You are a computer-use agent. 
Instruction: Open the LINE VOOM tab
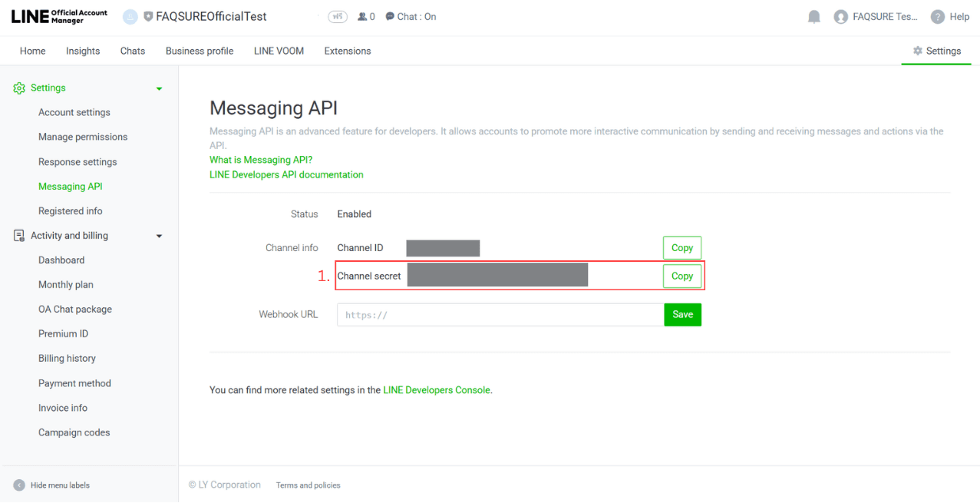279,51
